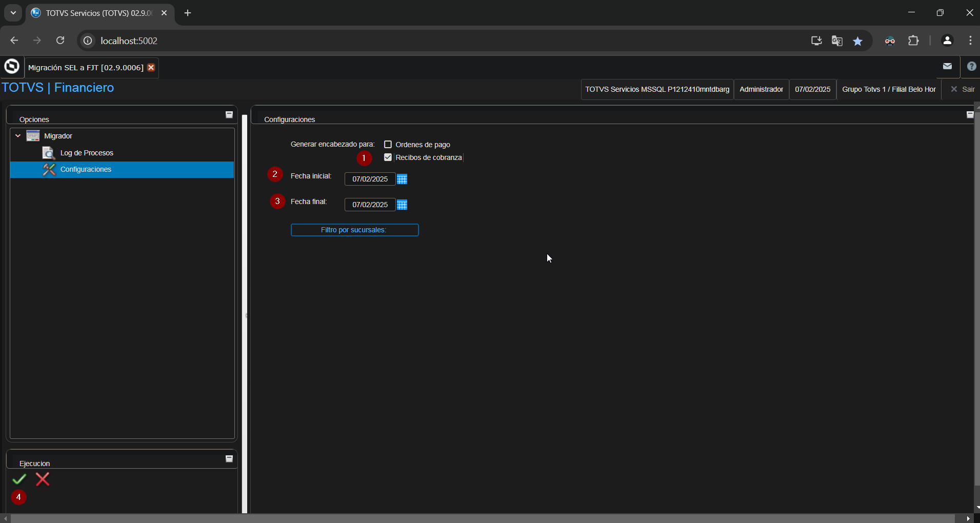The height and width of the screenshot is (523, 980).
Task: Open the mail envelope icon
Action: [x=947, y=66]
